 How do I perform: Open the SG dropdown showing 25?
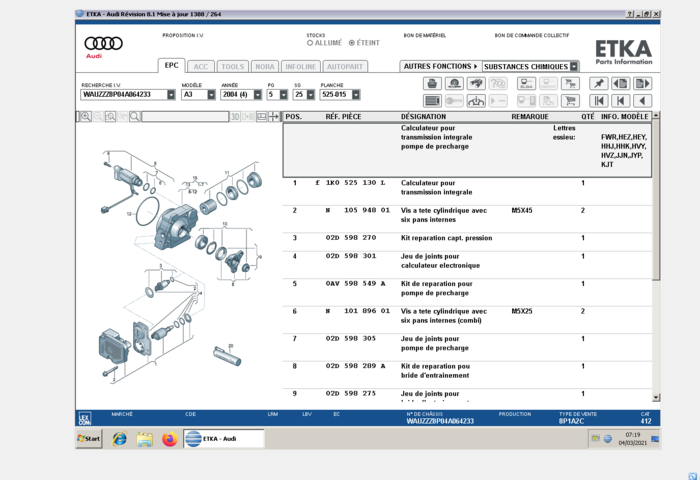311,95
